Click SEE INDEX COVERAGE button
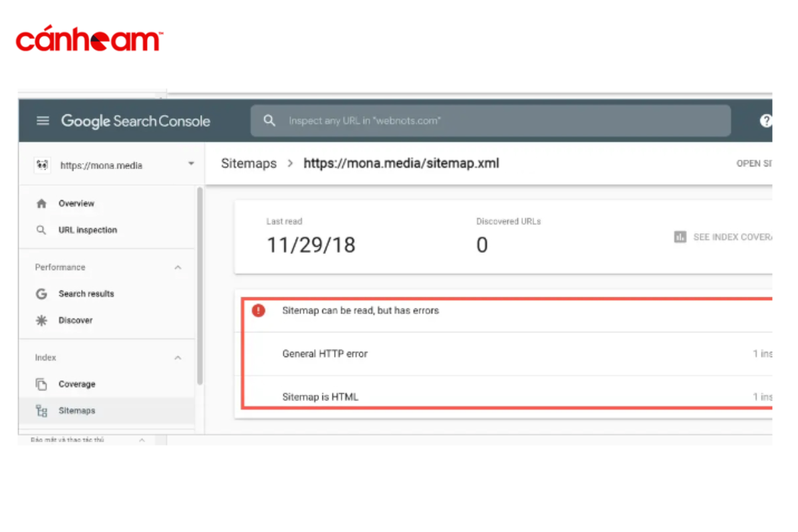 724,237
